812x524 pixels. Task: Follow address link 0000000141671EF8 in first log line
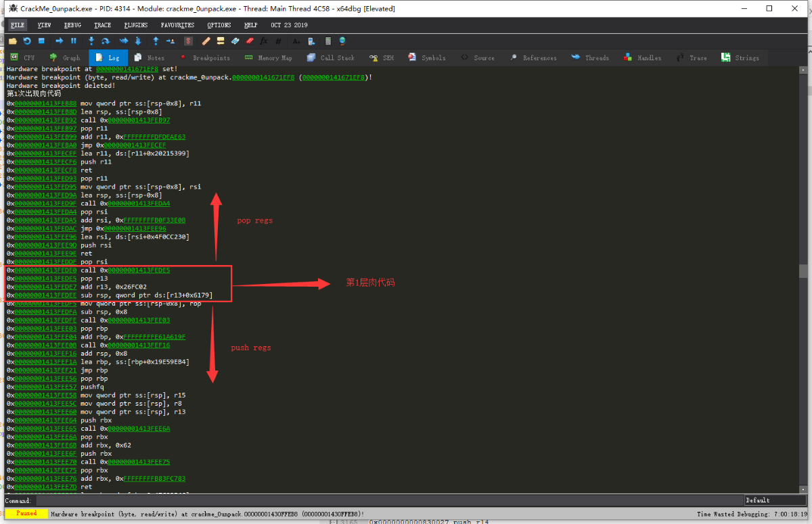coord(127,69)
